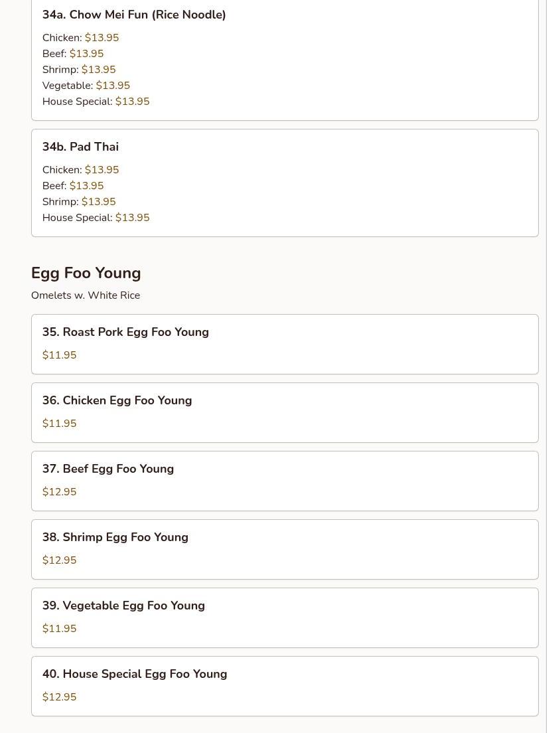560x733 pixels.
Task: Click the Vegetable Egg Foo Young price
Action: [60, 629]
